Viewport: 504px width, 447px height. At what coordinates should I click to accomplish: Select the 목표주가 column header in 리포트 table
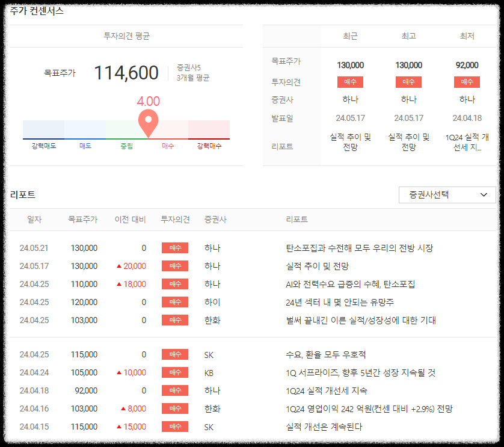(x=82, y=220)
